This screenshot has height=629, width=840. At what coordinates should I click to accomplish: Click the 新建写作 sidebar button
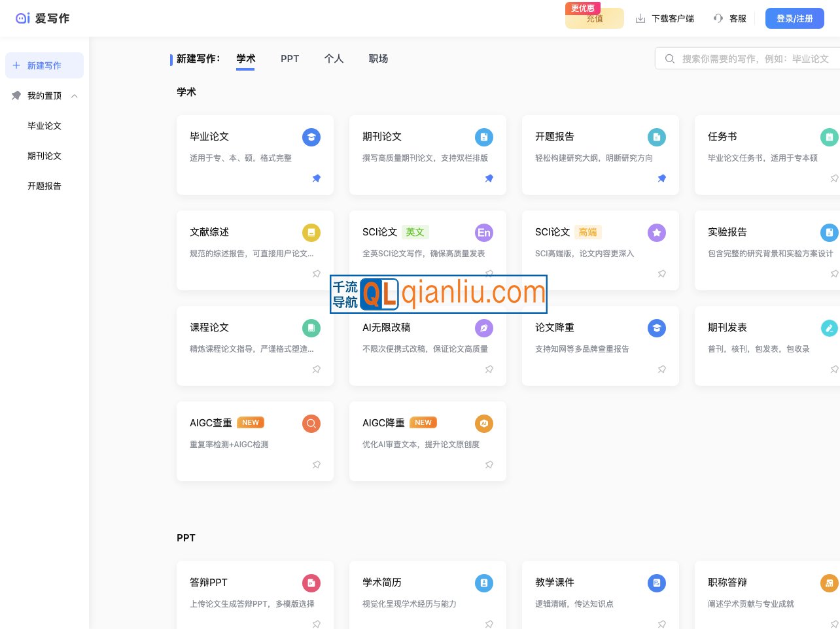click(x=44, y=65)
